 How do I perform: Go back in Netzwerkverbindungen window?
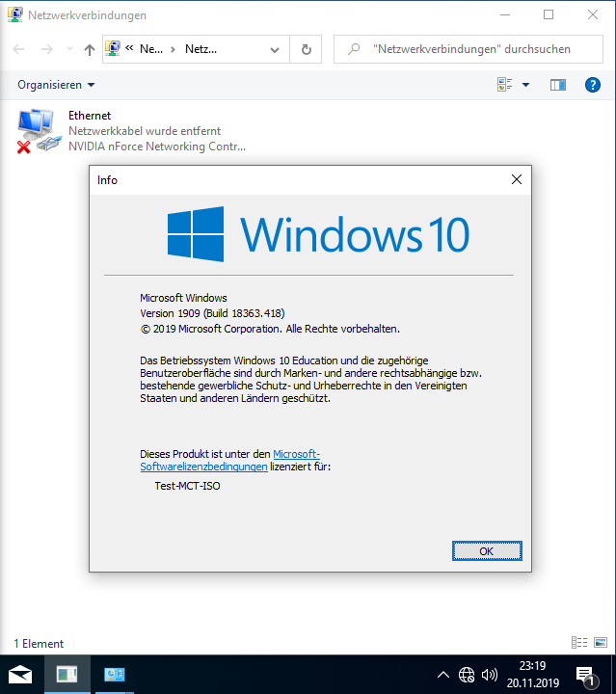click(x=18, y=49)
